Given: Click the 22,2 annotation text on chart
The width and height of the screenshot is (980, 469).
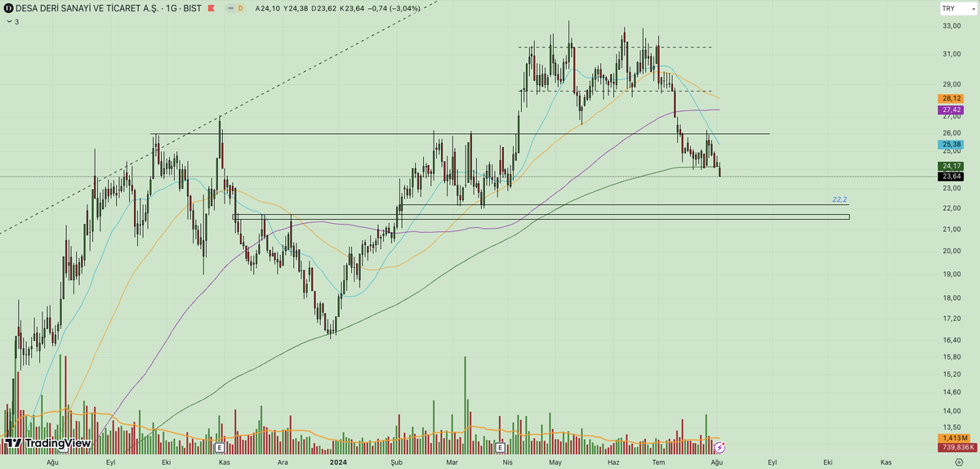Looking at the screenshot, I should coord(840,199).
